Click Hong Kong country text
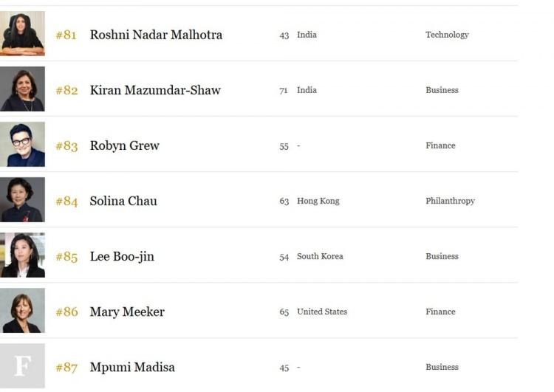The width and height of the screenshot is (554, 392). coord(318,202)
